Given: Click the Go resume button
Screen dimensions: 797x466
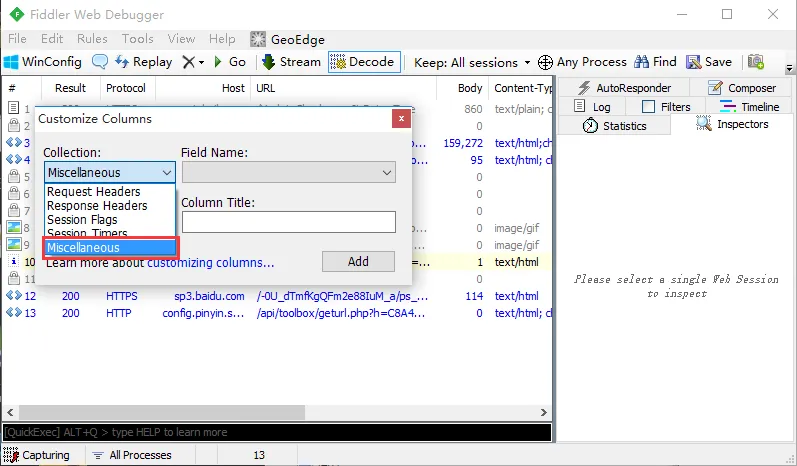Looking at the screenshot, I should click(230, 62).
